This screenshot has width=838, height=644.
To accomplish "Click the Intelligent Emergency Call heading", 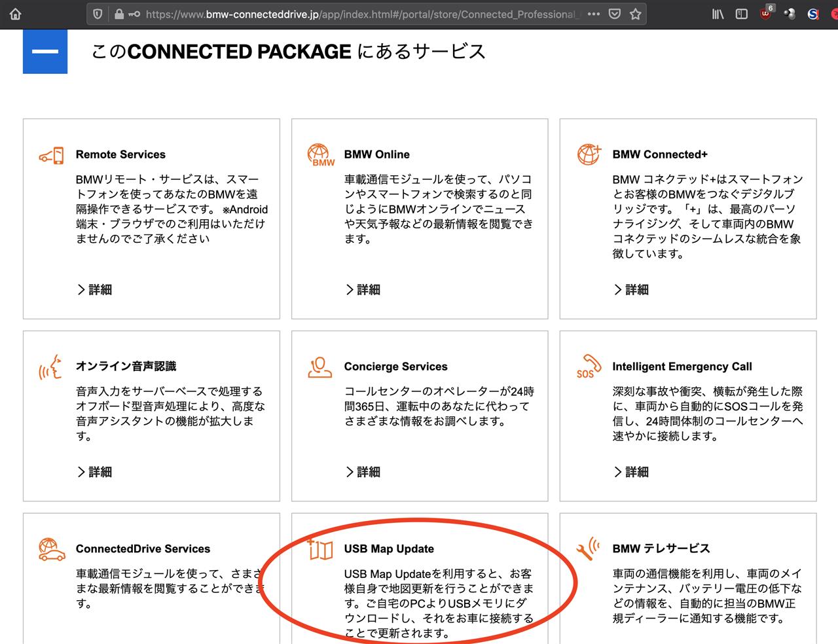I will tap(682, 367).
